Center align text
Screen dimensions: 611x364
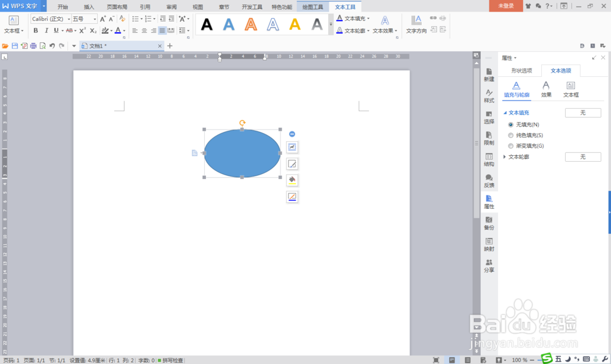tap(144, 31)
